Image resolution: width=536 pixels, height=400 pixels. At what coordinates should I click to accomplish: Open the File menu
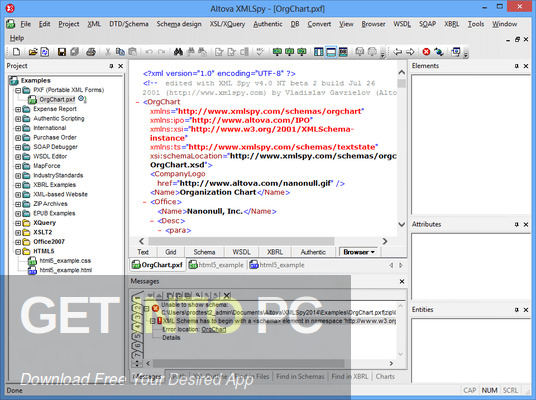26,24
